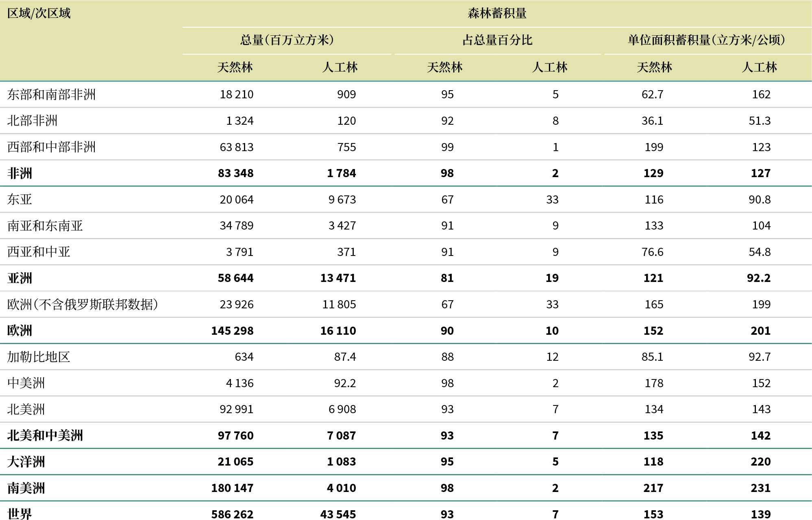
Task: Select 欧洲(不含俄罗斯联邦数据) row label
Action: (83, 304)
